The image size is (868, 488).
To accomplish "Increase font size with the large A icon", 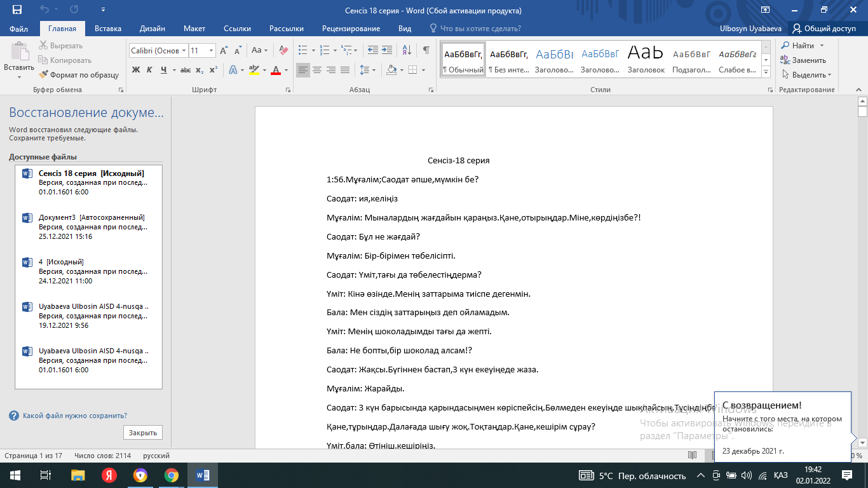I will click(x=224, y=50).
